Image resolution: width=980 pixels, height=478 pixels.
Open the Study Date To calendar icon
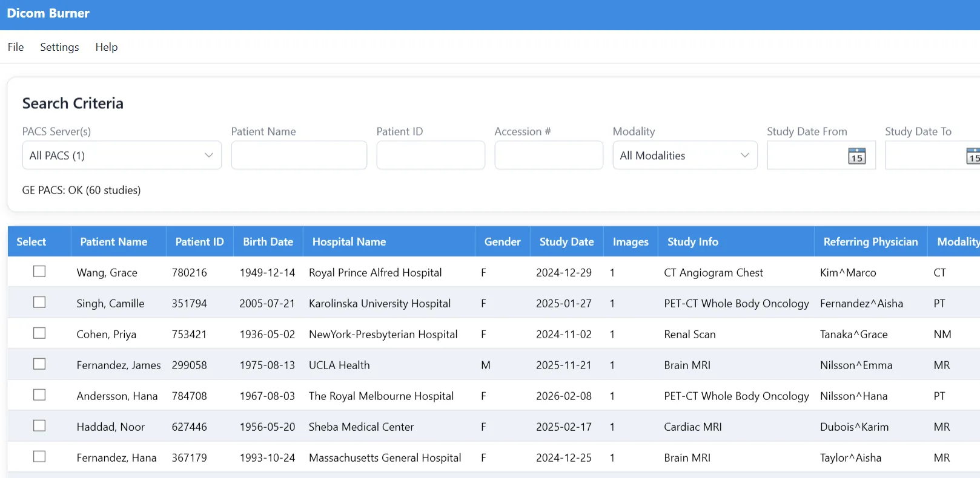click(x=973, y=156)
